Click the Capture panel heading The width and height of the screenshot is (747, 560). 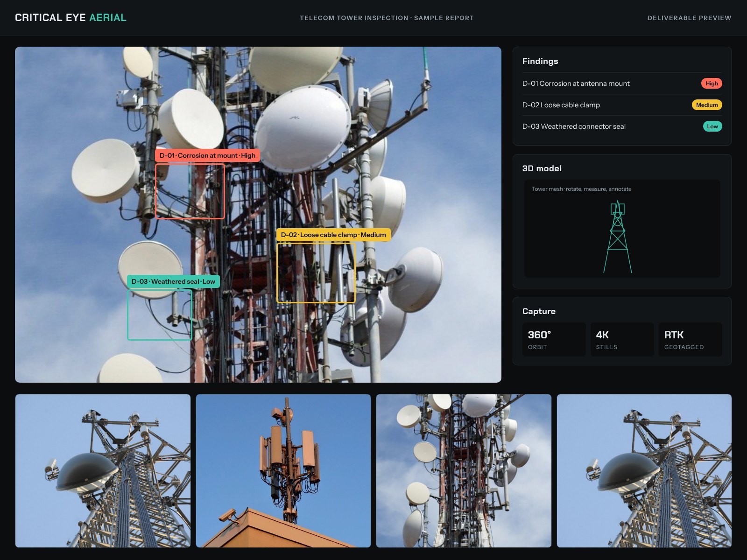pyautogui.click(x=539, y=311)
